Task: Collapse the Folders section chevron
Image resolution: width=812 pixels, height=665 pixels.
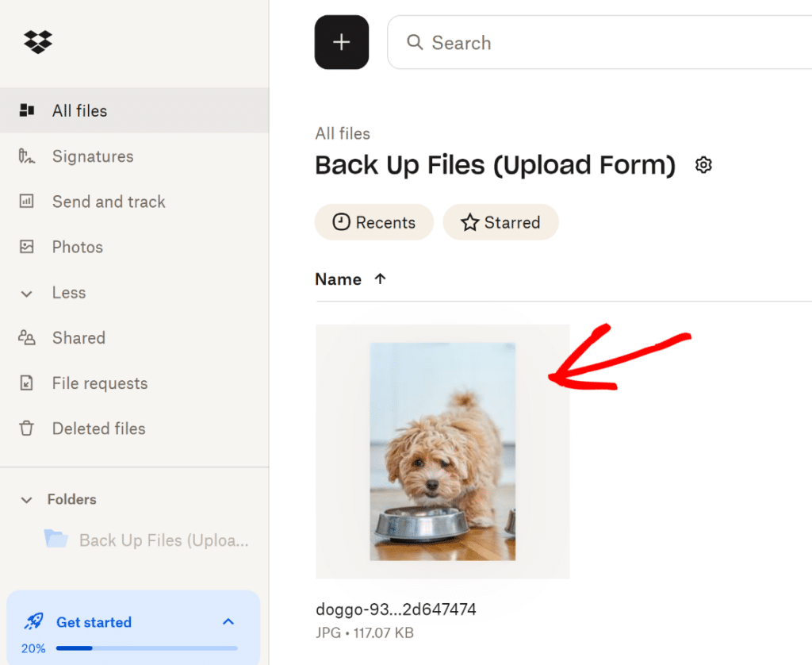Action: point(27,500)
